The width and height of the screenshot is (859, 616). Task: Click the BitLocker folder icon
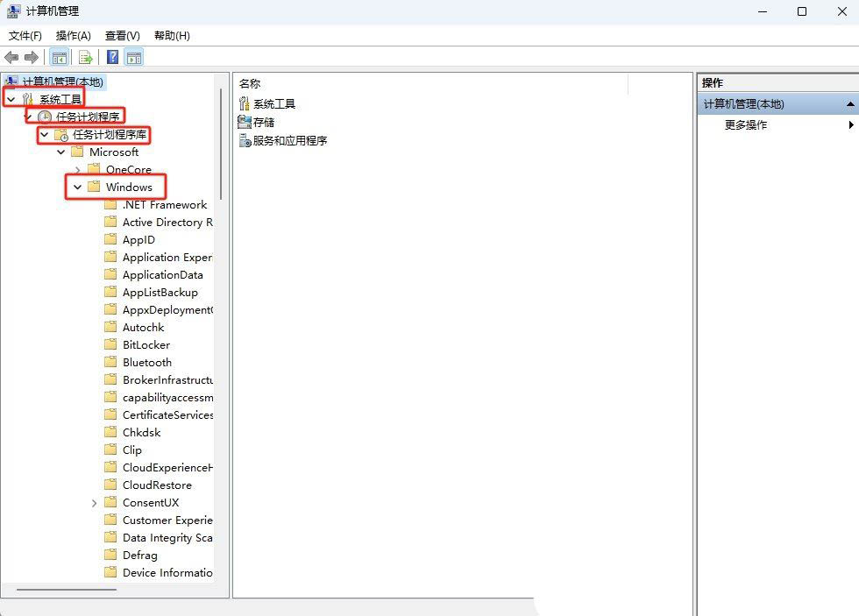pyautogui.click(x=110, y=345)
